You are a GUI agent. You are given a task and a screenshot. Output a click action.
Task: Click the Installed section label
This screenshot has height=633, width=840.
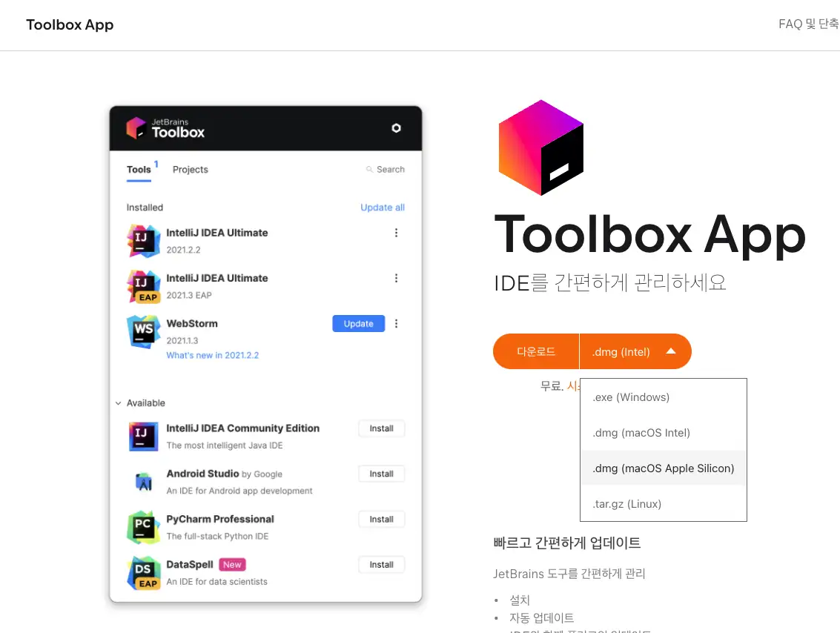point(145,208)
